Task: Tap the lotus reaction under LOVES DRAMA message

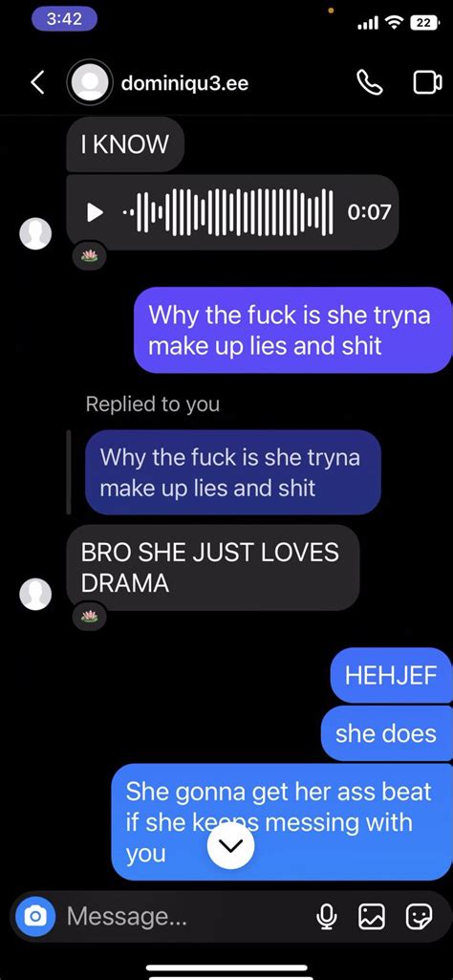Action: [x=89, y=617]
